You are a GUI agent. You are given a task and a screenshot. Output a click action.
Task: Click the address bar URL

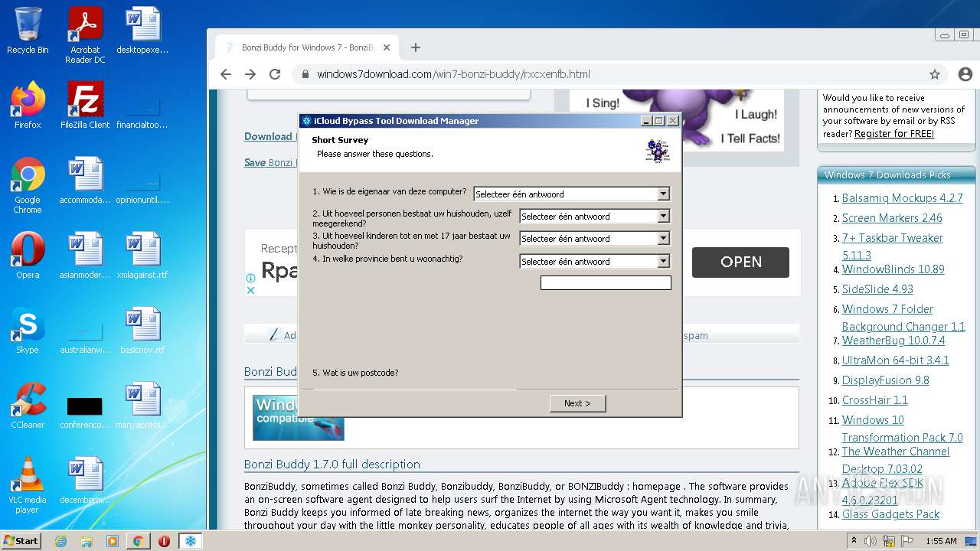pos(453,74)
